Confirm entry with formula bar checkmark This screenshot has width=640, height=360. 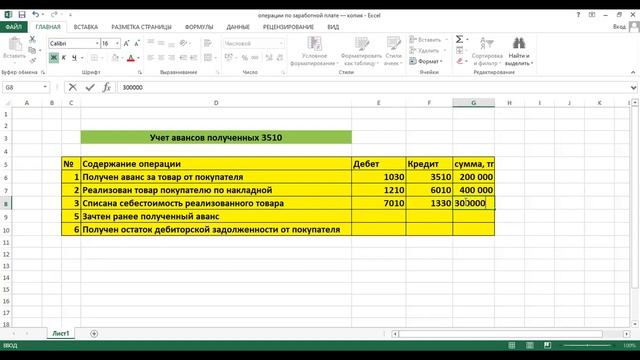tap(90, 87)
